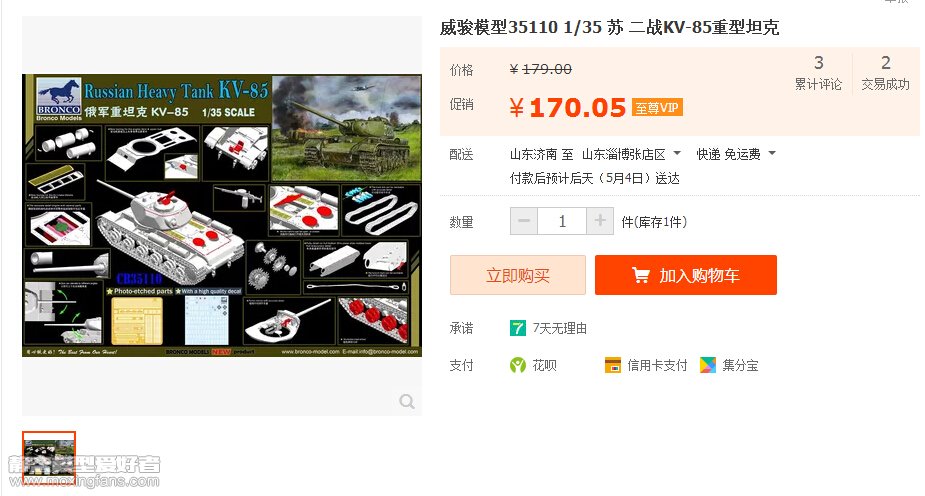Click the 7天无理由 promise link
The height and width of the screenshot is (496, 925).
point(559,328)
